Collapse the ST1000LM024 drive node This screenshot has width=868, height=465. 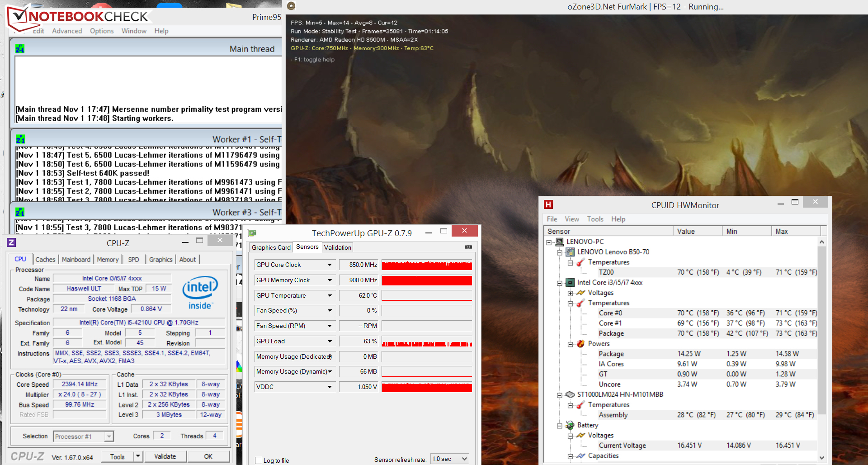pos(560,395)
